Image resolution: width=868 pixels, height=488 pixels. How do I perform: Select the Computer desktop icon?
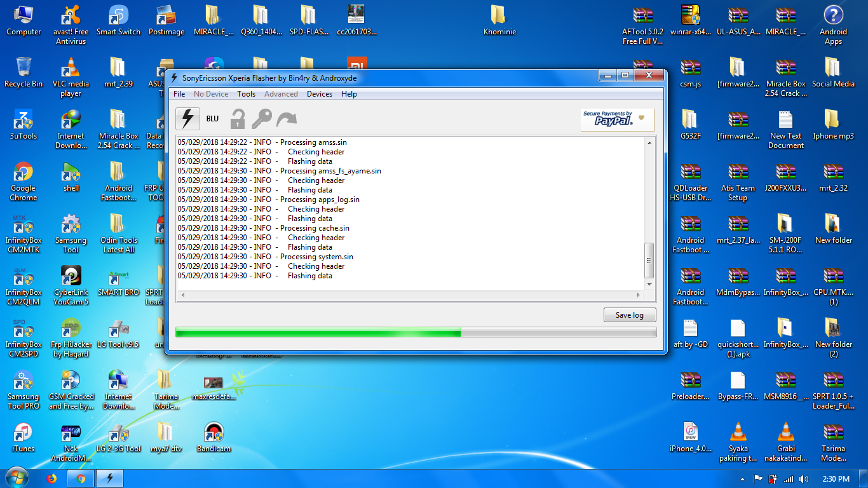coord(24,21)
